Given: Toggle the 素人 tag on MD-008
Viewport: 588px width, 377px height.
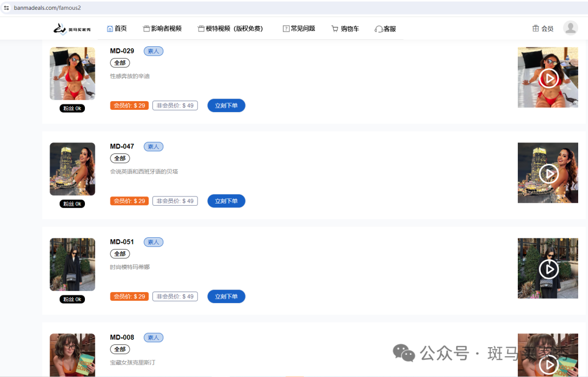Looking at the screenshot, I should click(x=153, y=337).
